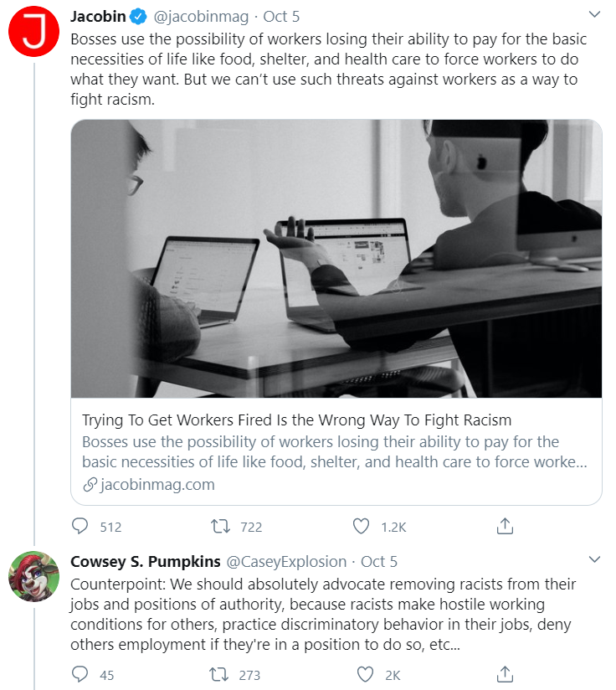This screenshot has height=690, width=616.
Task: Open the 'Trying To Get Workers Fired' headline
Action: [297, 420]
